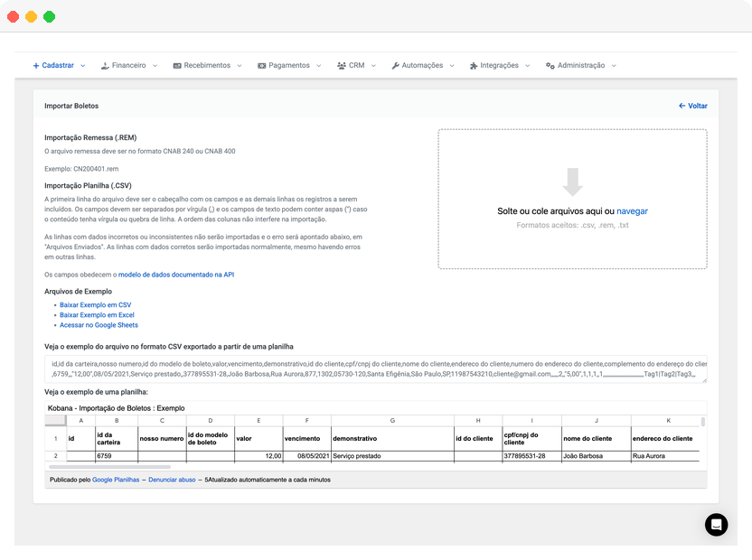Expand the Cadastrar dropdown chevron
The width and height of the screenshot is (752, 560).
(82, 66)
